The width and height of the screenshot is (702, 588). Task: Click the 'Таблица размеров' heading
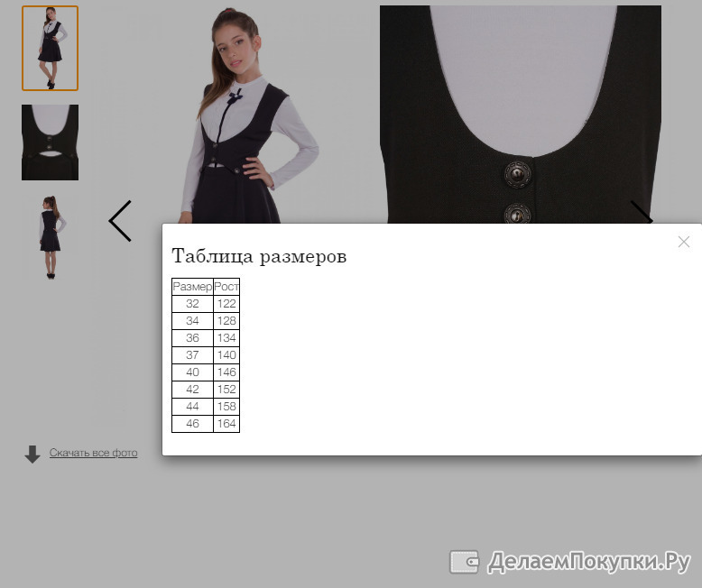coord(259,256)
